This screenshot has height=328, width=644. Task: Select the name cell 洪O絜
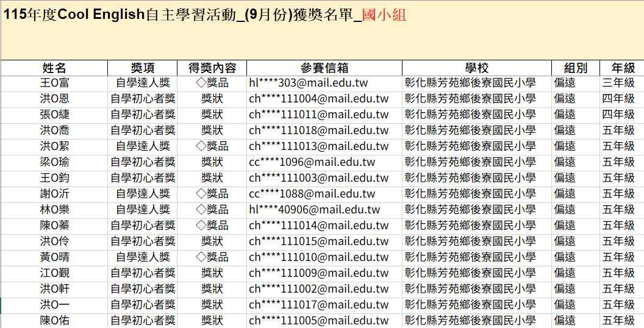click(54, 146)
